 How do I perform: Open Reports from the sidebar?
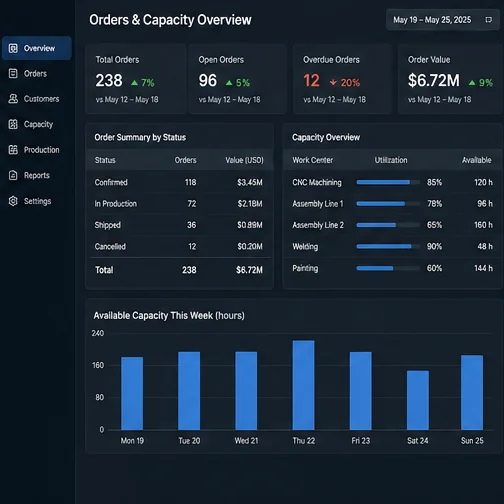(x=37, y=176)
